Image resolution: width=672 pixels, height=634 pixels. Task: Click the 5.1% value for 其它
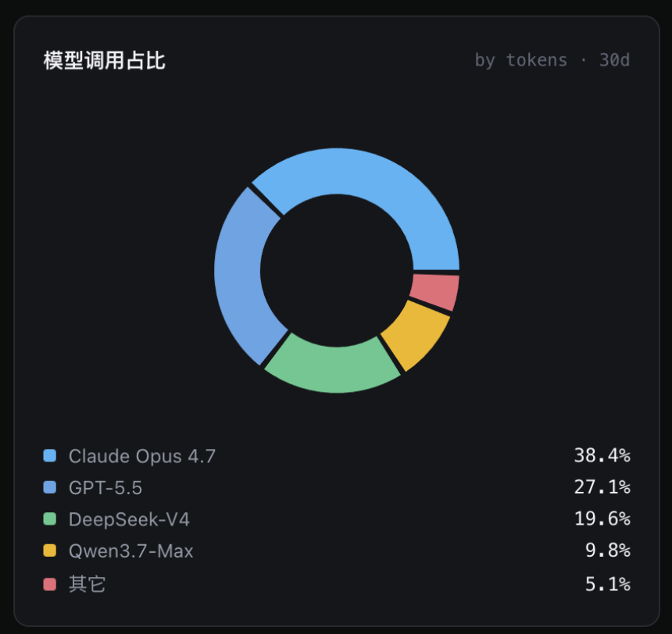pyautogui.click(x=608, y=584)
